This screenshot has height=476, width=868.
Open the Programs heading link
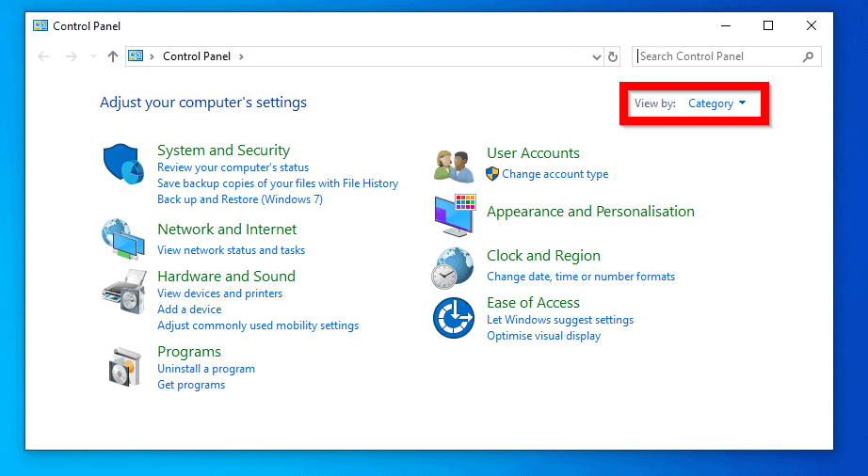[x=189, y=352]
